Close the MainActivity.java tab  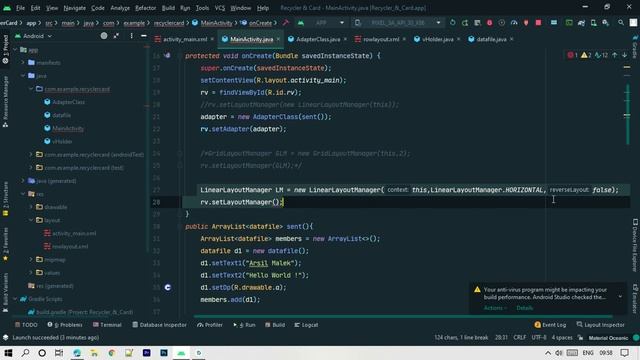[x=278, y=39]
